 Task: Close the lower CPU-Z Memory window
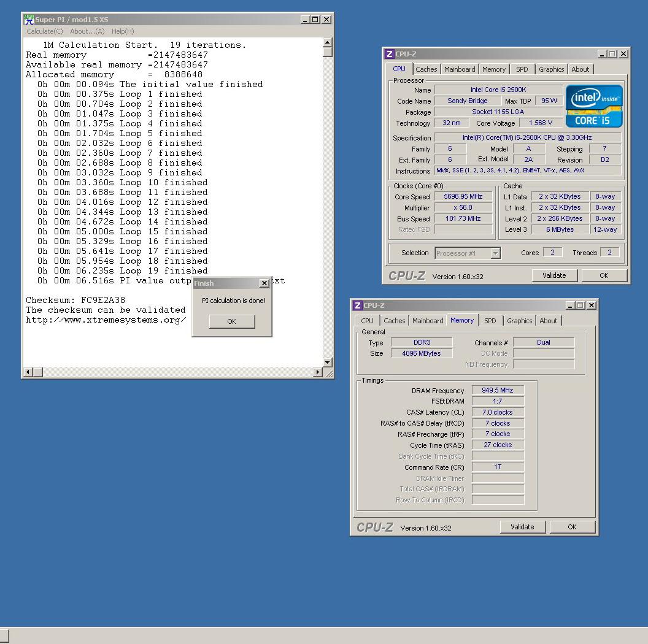pyautogui.click(x=592, y=305)
